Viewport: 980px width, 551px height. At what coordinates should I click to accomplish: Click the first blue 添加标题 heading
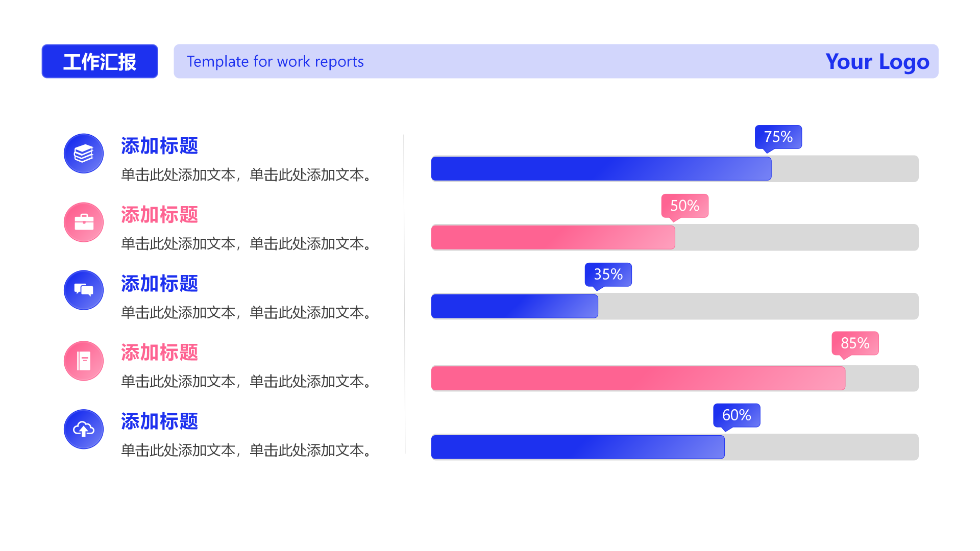(x=159, y=146)
